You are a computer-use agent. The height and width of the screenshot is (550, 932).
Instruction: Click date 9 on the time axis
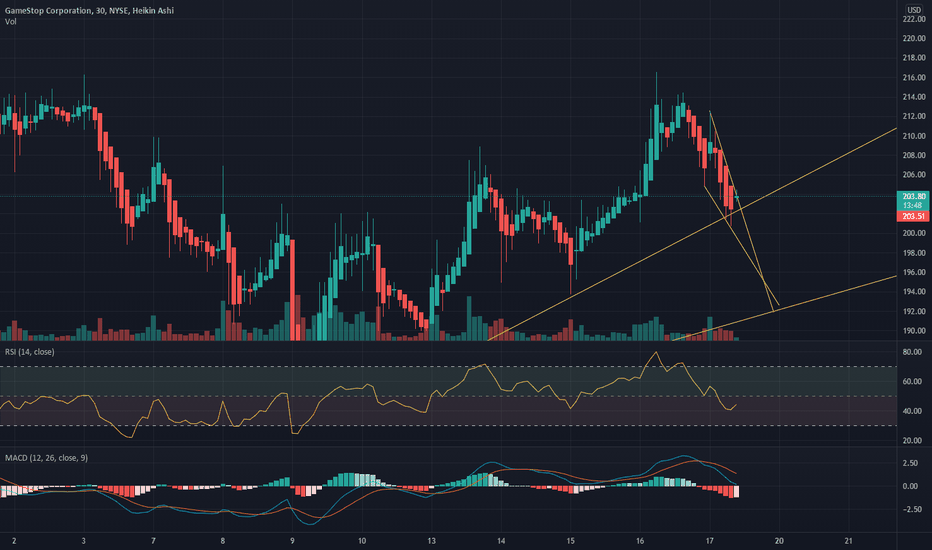tap(292, 541)
